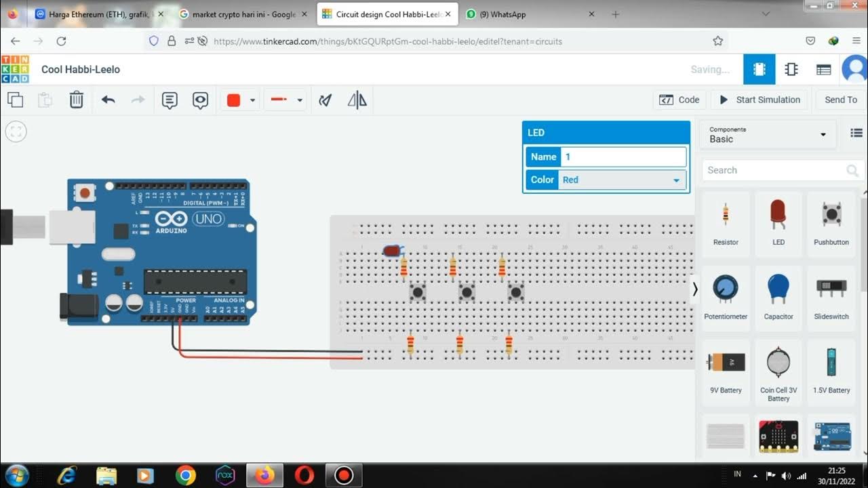Select the Arduino Uno component thumbnail
Viewport: 868px width, 488px height.
click(x=831, y=436)
